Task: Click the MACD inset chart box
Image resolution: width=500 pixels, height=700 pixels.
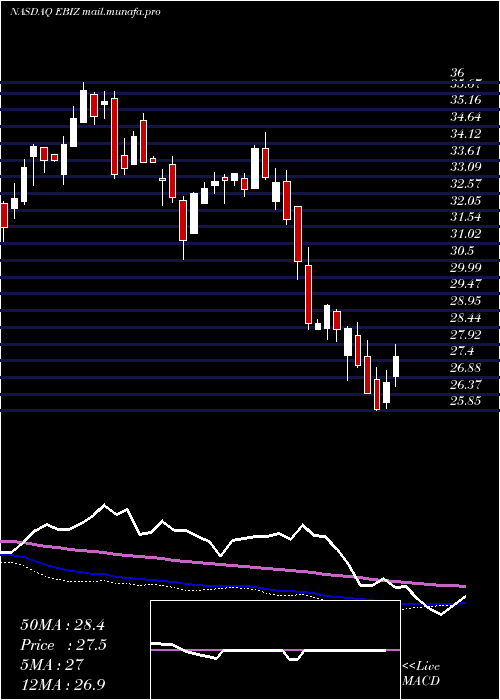Action: coord(275,650)
